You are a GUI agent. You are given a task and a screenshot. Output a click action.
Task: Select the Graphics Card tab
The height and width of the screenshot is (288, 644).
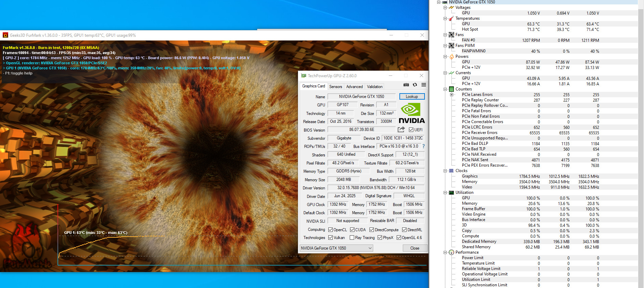click(x=313, y=86)
